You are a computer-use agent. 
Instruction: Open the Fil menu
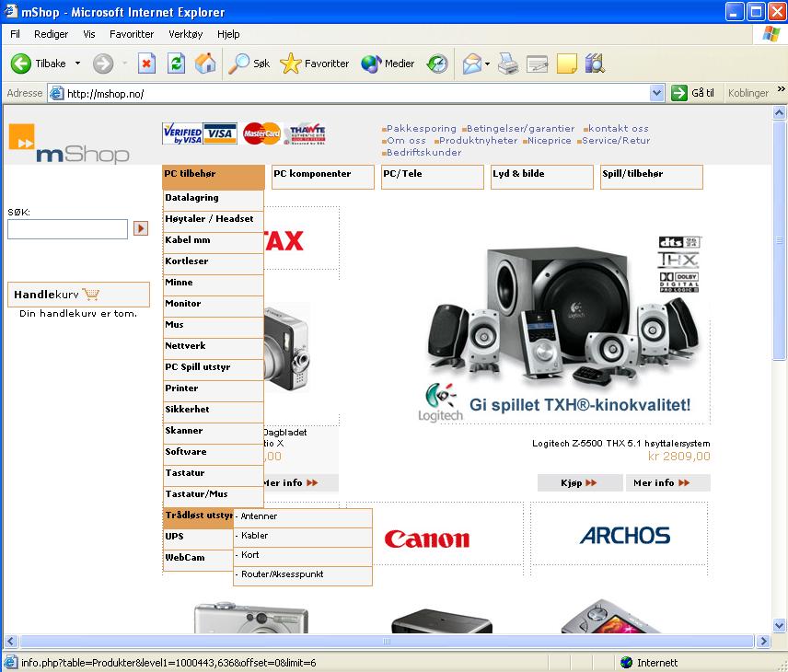click(15, 34)
